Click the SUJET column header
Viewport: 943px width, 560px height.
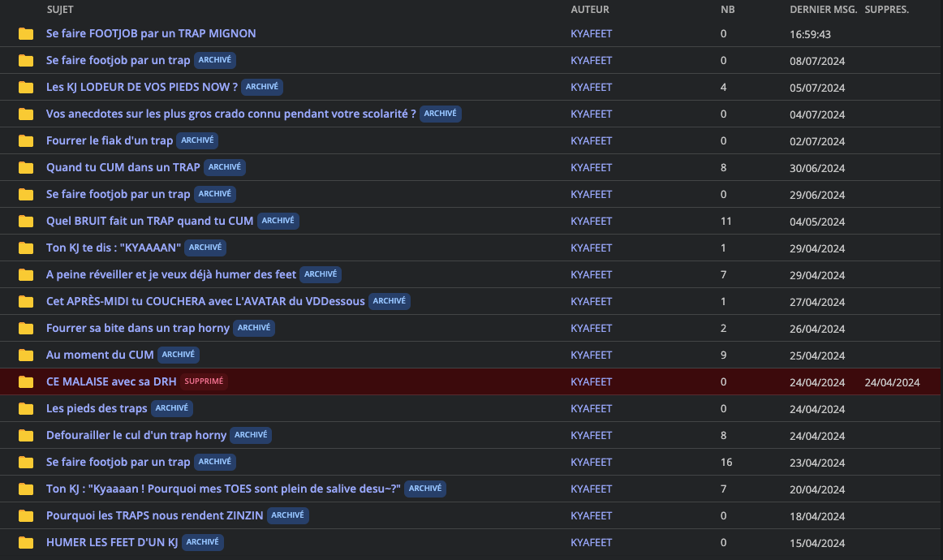click(x=60, y=10)
